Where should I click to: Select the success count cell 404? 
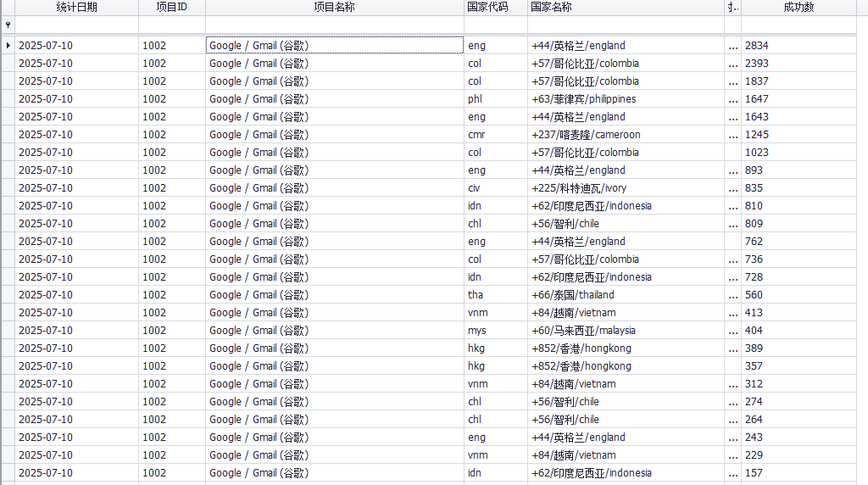(x=798, y=331)
